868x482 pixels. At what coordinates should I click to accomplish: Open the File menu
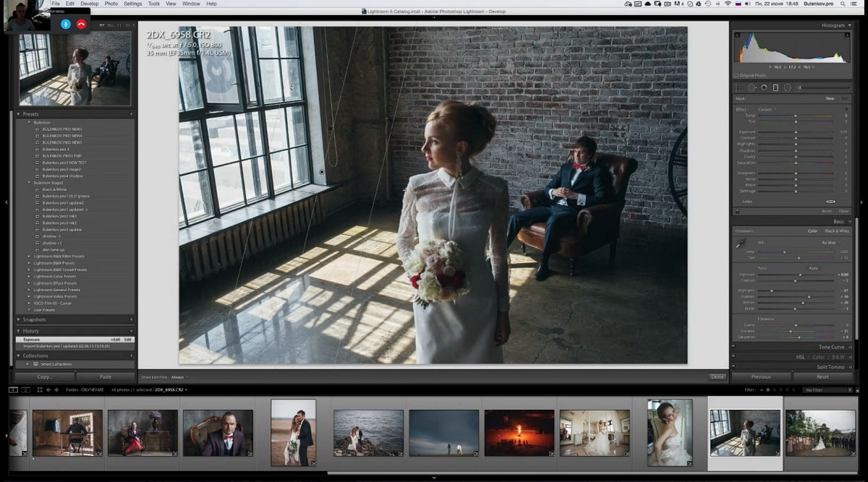pos(56,4)
